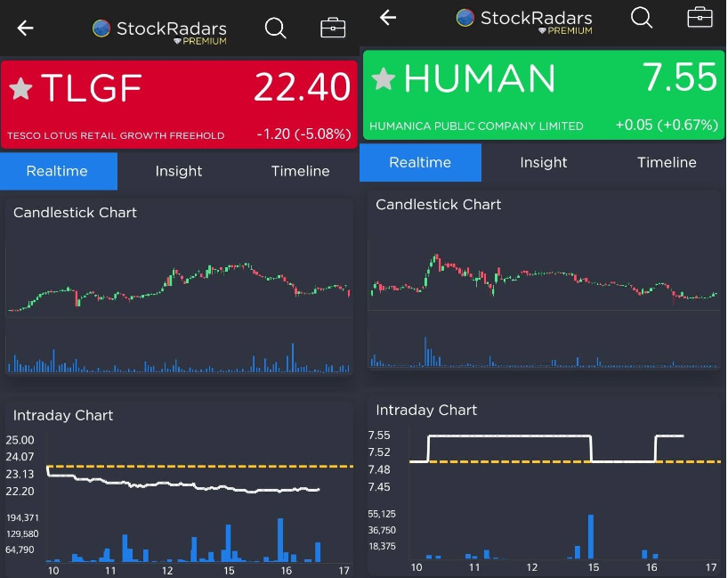The width and height of the screenshot is (728, 578).
Task: Select the Realtime tab for HUMAN
Action: point(420,162)
